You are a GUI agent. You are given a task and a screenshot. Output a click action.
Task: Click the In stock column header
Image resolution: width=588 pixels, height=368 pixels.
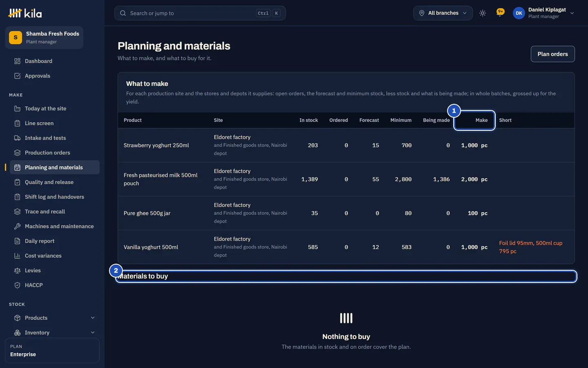[x=309, y=120]
